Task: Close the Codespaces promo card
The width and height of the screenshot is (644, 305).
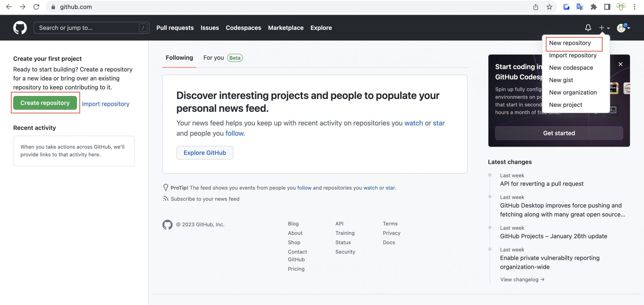Action: click(x=621, y=64)
